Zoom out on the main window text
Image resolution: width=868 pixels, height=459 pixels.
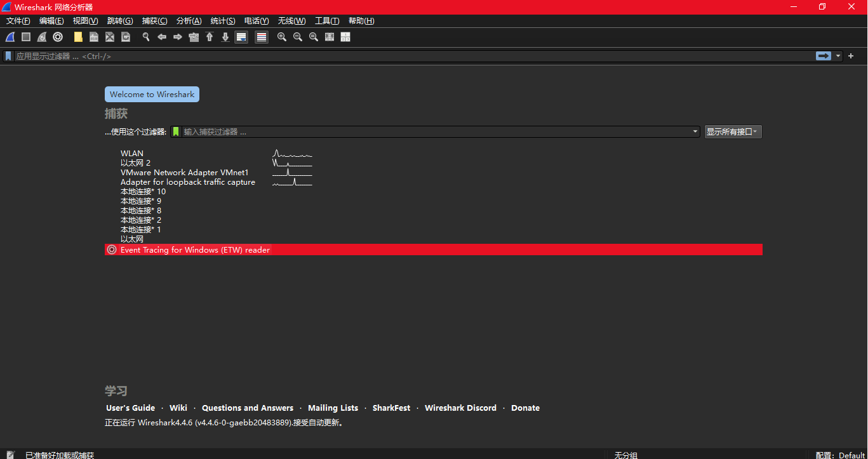point(298,37)
